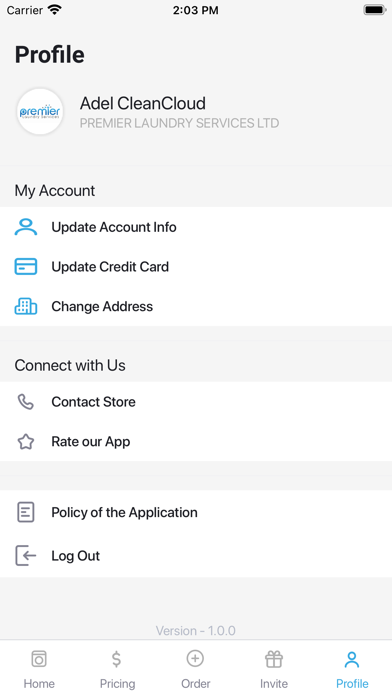This screenshot has height=696, width=392.
Task: Tap the dollar sign Pricing icon
Action: point(117,659)
